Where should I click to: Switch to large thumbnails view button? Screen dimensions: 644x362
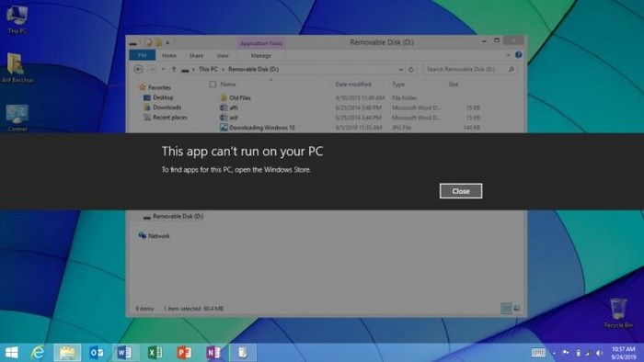(517, 308)
